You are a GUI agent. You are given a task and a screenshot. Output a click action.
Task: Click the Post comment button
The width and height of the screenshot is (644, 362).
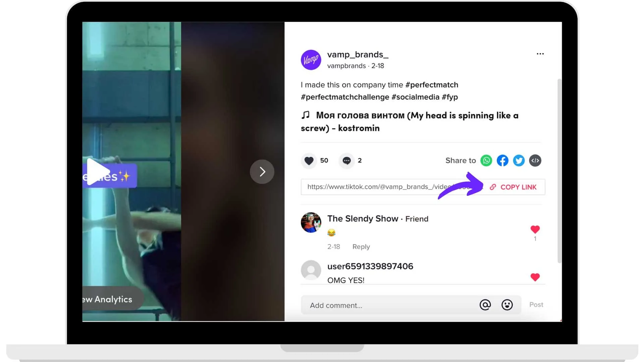point(536,305)
